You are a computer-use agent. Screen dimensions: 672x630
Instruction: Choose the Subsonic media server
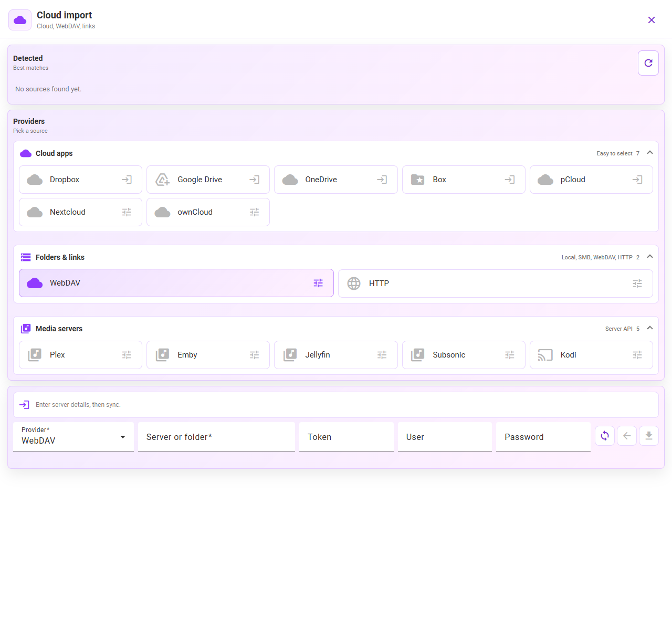tap(464, 355)
